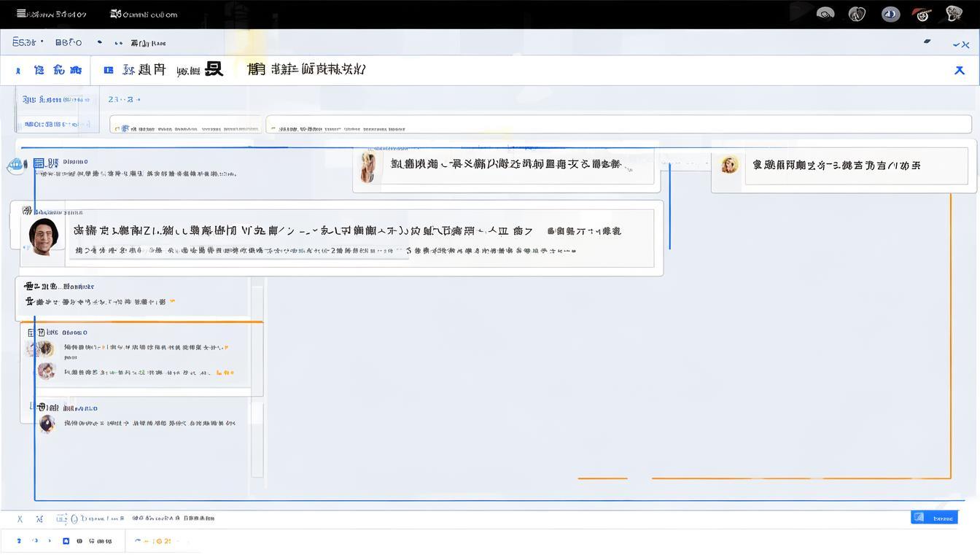The height and width of the screenshot is (560, 980).
Task: Expand the orange arrow in the first comment section
Action: tap(172, 299)
